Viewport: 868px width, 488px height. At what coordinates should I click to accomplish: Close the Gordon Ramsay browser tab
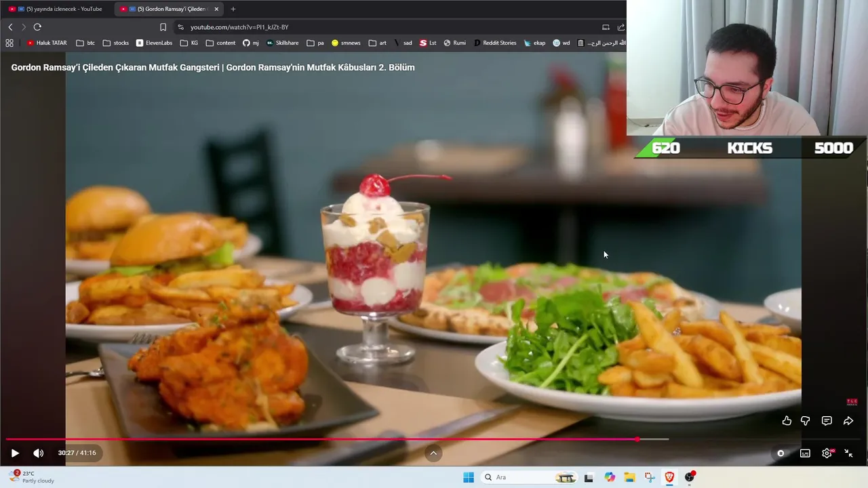pyautogui.click(x=216, y=9)
